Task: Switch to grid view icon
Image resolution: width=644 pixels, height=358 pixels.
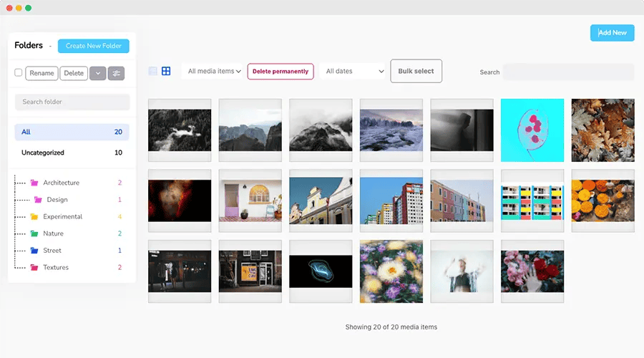Action: (x=166, y=71)
